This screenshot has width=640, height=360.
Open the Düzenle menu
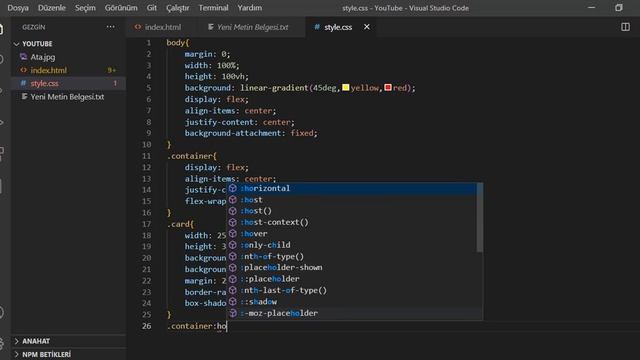pyautogui.click(x=52, y=8)
